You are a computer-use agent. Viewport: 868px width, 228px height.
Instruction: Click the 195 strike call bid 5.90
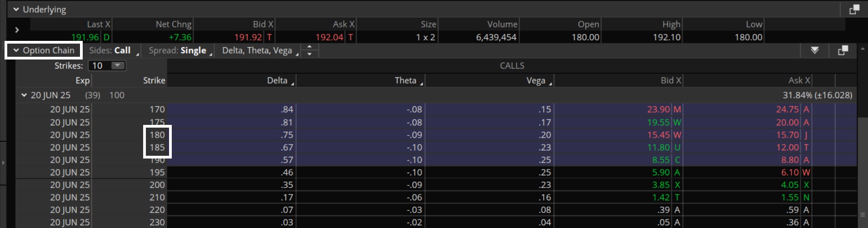(x=661, y=172)
